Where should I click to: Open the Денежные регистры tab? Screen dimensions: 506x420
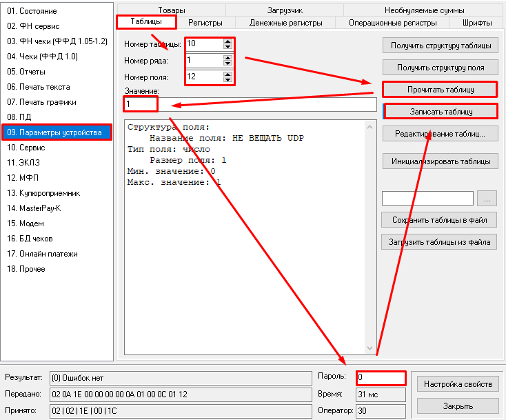[285, 23]
